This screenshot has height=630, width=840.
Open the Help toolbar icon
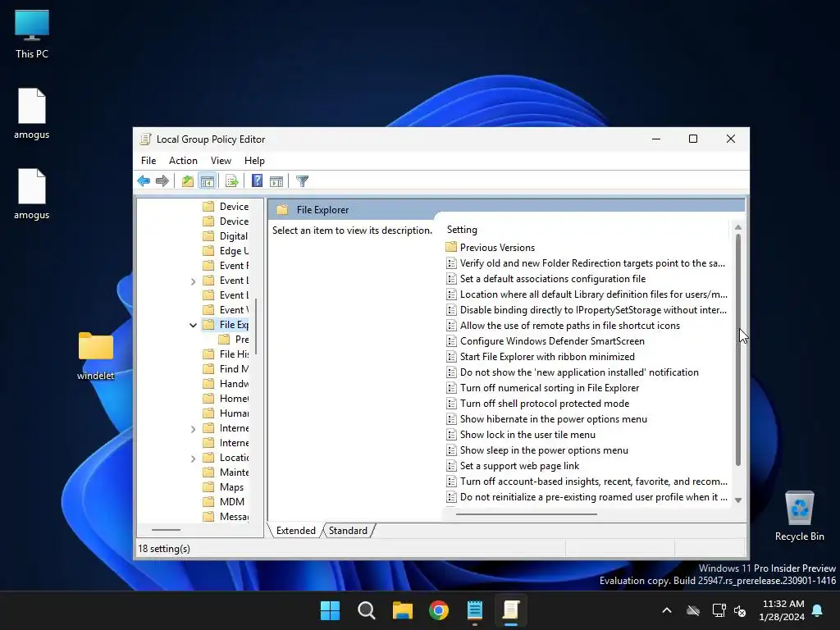click(x=257, y=181)
